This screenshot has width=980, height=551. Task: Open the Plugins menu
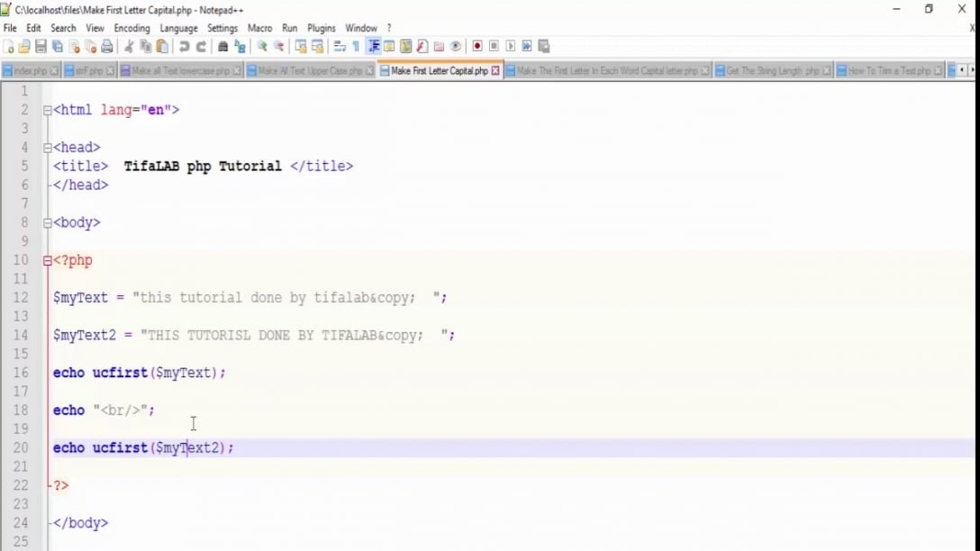coord(322,28)
